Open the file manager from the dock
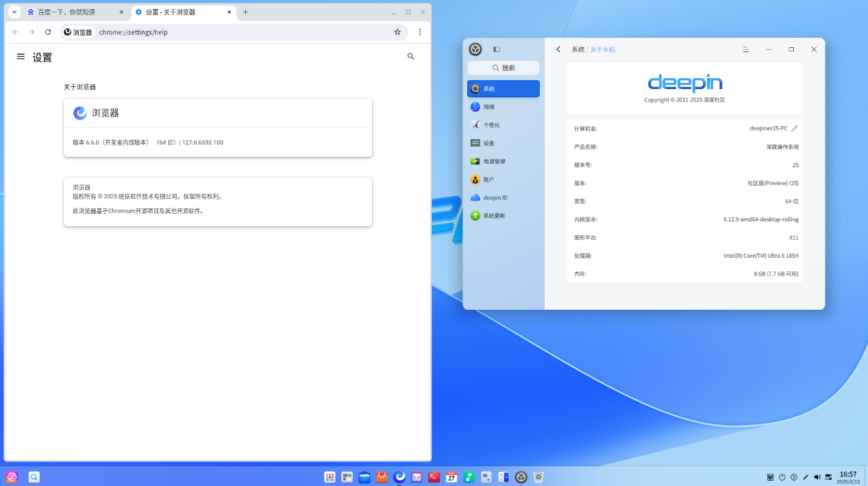Image resolution: width=868 pixels, height=486 pixels. coord(364,477)
